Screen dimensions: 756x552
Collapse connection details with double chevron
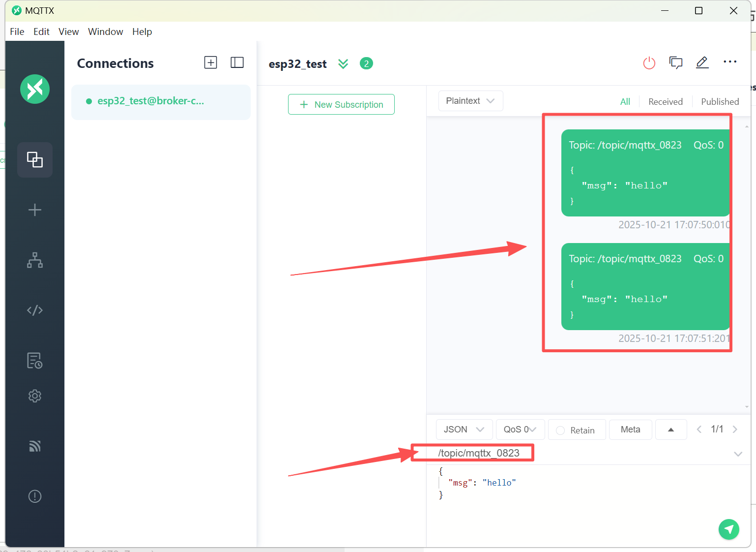click(x=343, y=64)
